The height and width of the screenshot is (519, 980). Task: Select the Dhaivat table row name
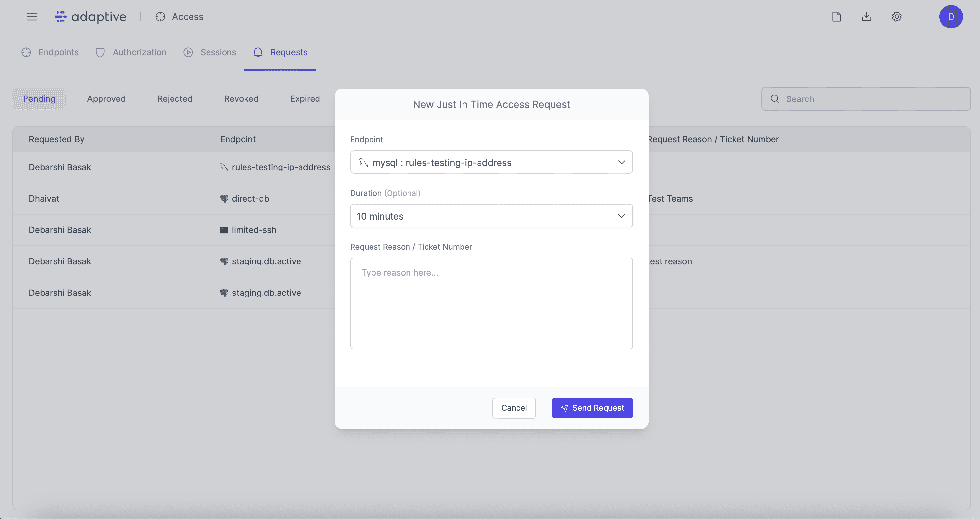(x=44, y=199)
